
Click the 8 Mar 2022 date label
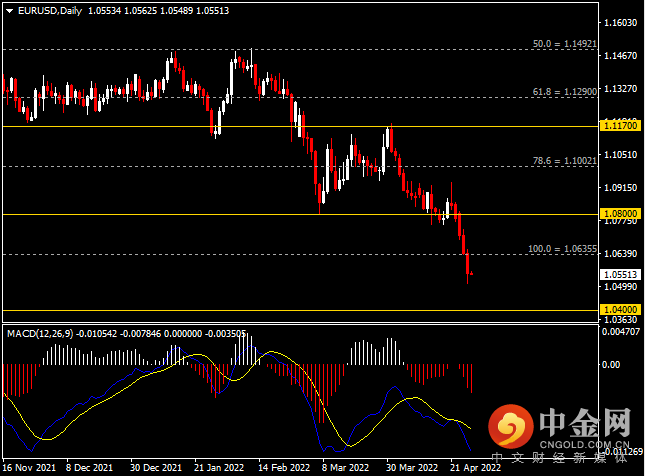pyautogui.click(x=345, y=468)
